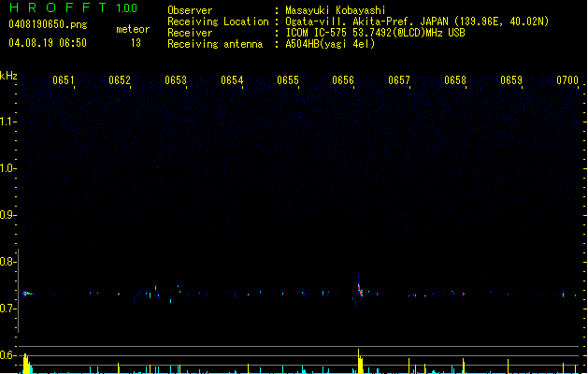Click the 1.0 kHz axis label
The image size is (588, 374).
(7, 168)
